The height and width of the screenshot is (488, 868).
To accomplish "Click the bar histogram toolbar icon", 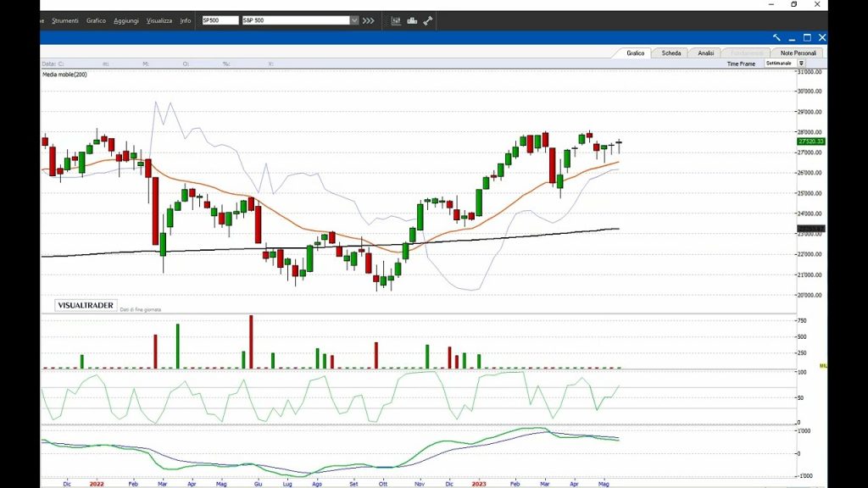I will (x=412, y=20).
